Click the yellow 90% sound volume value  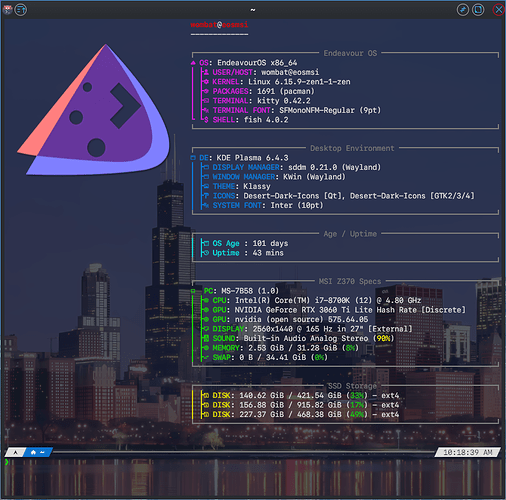(x=383, y=338)
